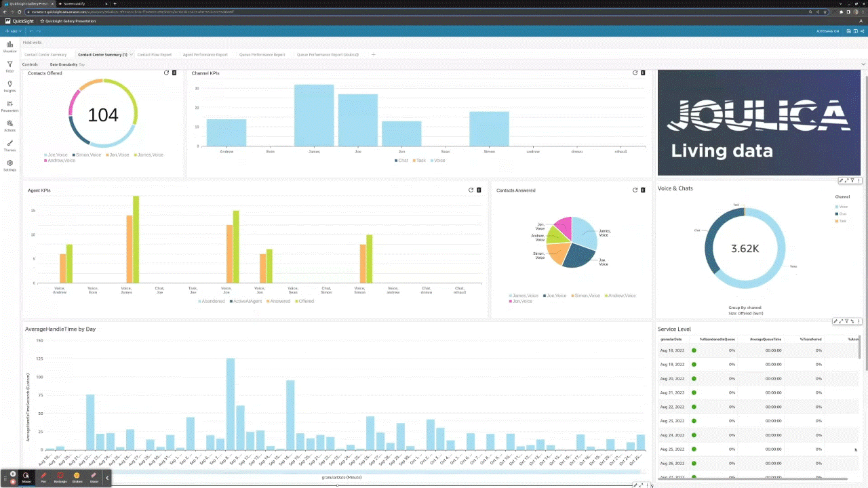
Task: Open the Themes panel in the sidebar
Action: coord(9,145)
